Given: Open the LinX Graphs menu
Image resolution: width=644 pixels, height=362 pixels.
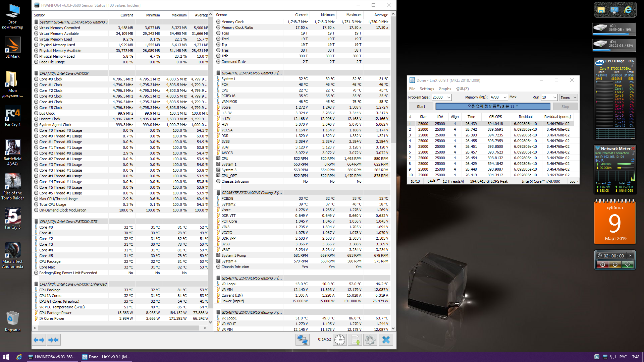Looking at the screenshot, I should coord(445,89).
